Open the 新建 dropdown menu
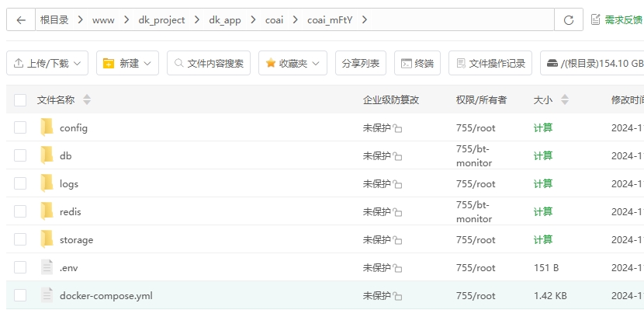644x324 pixels. click(x=127, y=63)
